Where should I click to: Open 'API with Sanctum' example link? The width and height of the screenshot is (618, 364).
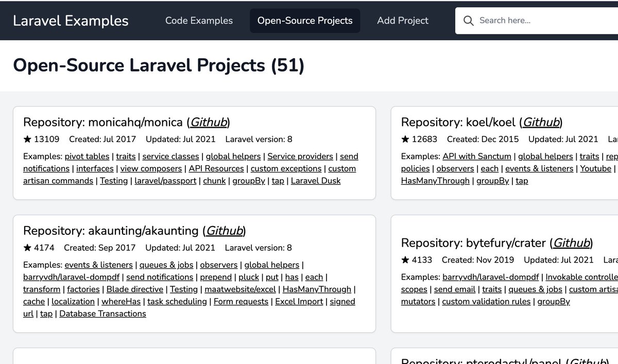(x=477, y=157)
